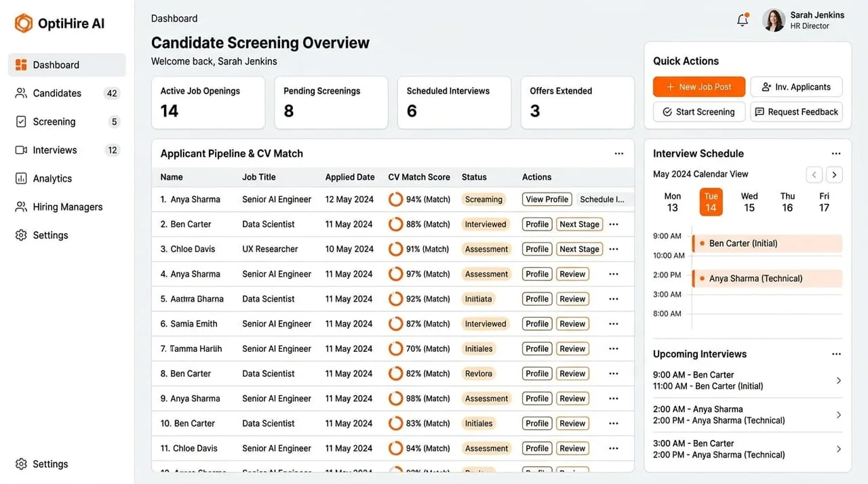The height and width of the screenshot is (484, 868).
Task: Expand 9:00 AM Ben Carter upcoming interview
Action: click(839, 381)
